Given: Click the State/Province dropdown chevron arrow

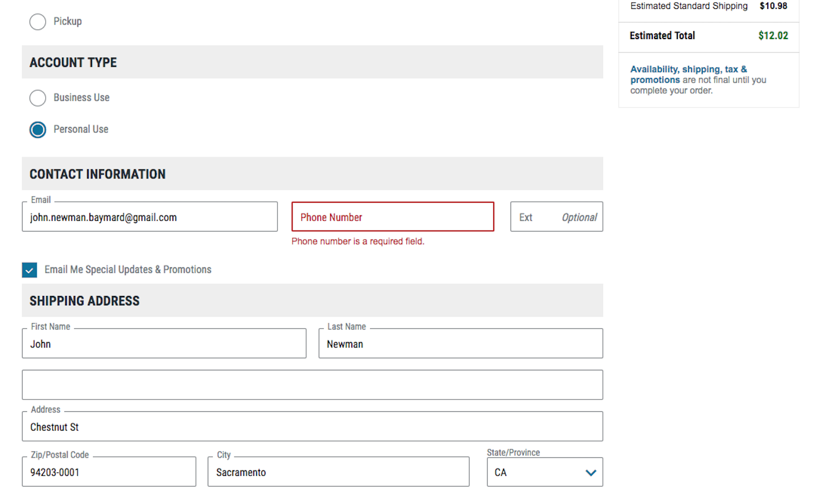Looking at the screenshot, I should 591,472.
